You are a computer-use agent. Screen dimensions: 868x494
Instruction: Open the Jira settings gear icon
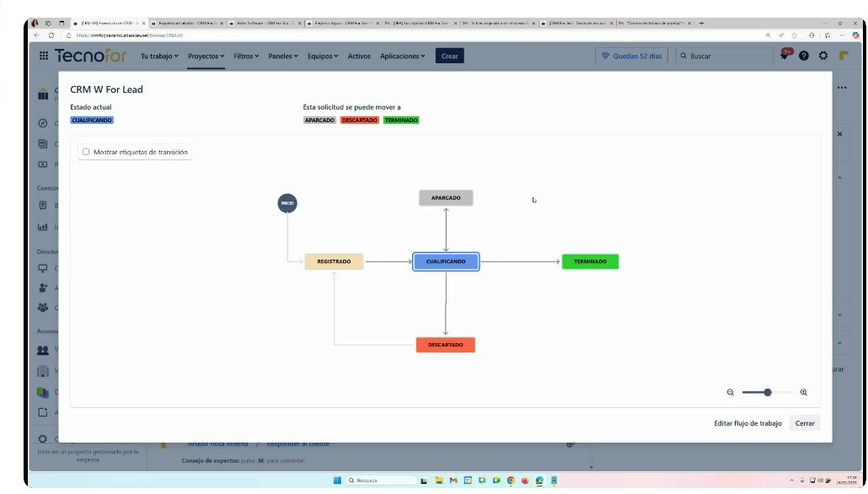[823, 56]
